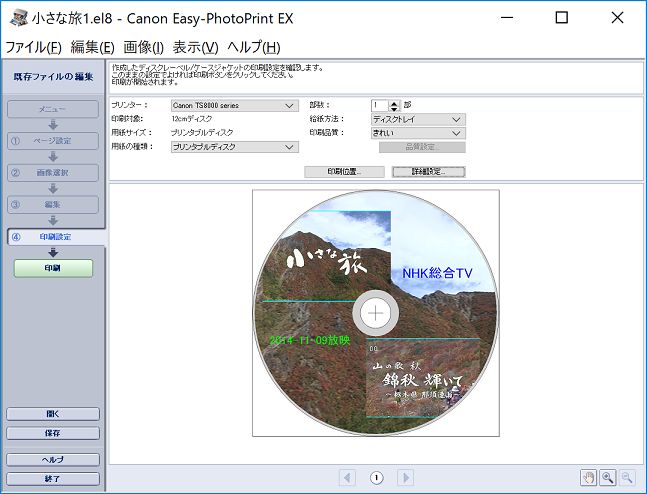Open the ファイル(F) menu
Viewport: 647px width, 494px height.
coord(33,47)
